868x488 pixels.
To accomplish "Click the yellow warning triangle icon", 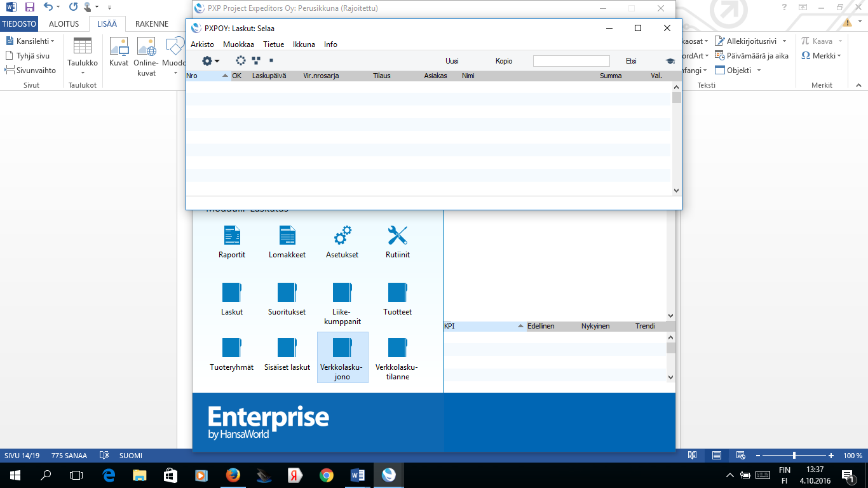I will (x=847, y=22).
